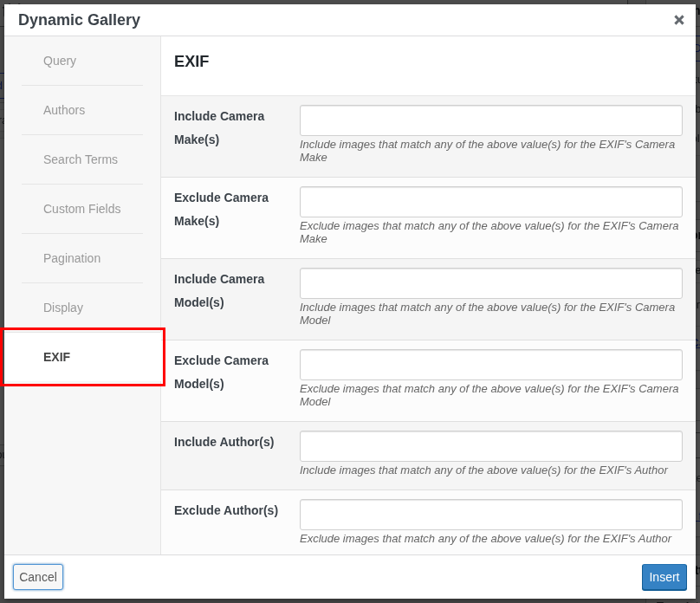Click the Include Author(s) input field
Image resolution: width=700 pixels, height=603 pixels.
tap(490, 446)
